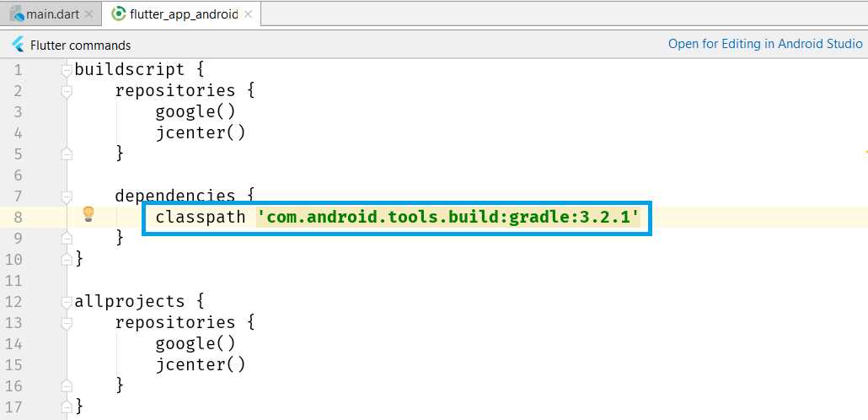Click line number 1 in the gutter

pos(19,70)
